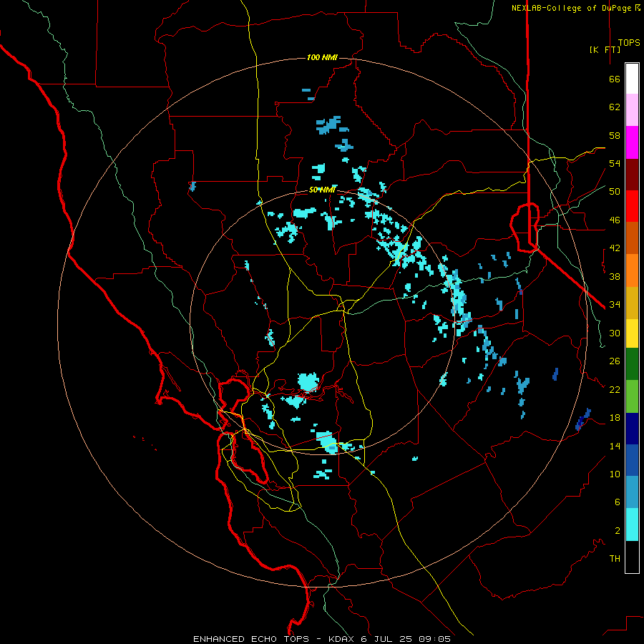Click the dark green 30 kft legend swatch
Viewport: 644px width, 644px height.
pyautogui.click(x=632, y=364)
